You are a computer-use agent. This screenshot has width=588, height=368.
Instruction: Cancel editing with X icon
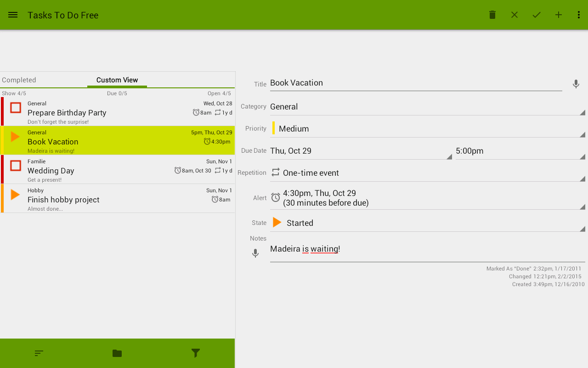pos(514,15)
